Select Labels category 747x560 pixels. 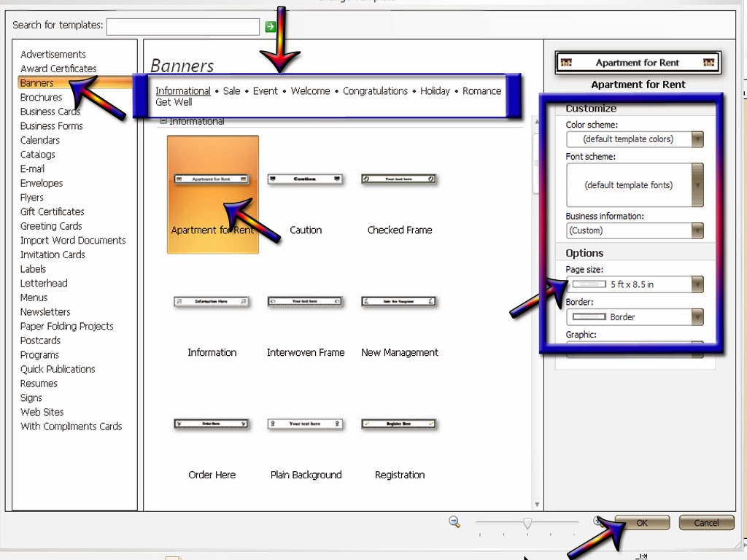(x=33, y=268)
